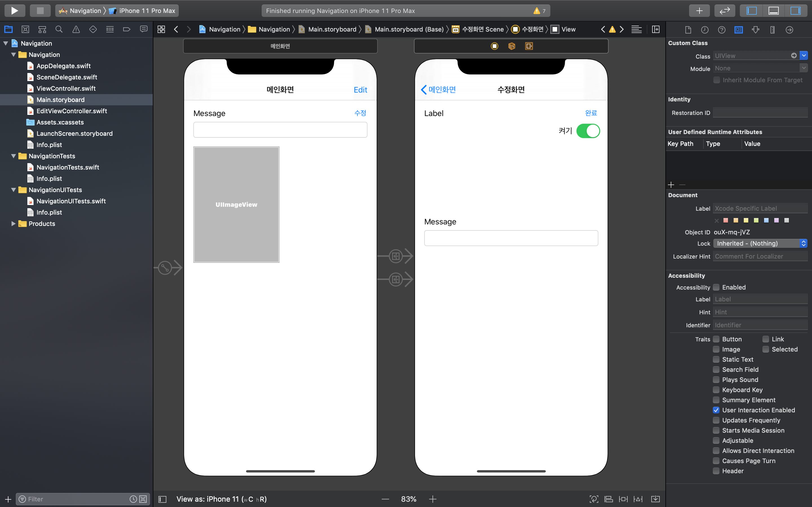Click Main.storyboard in the jump bar

pos(332,30)
